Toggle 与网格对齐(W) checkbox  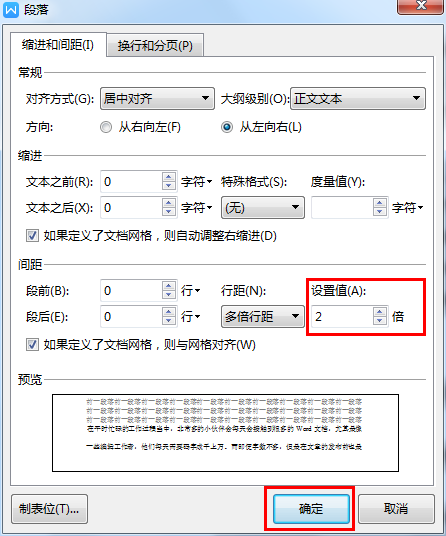pos(32,345)
